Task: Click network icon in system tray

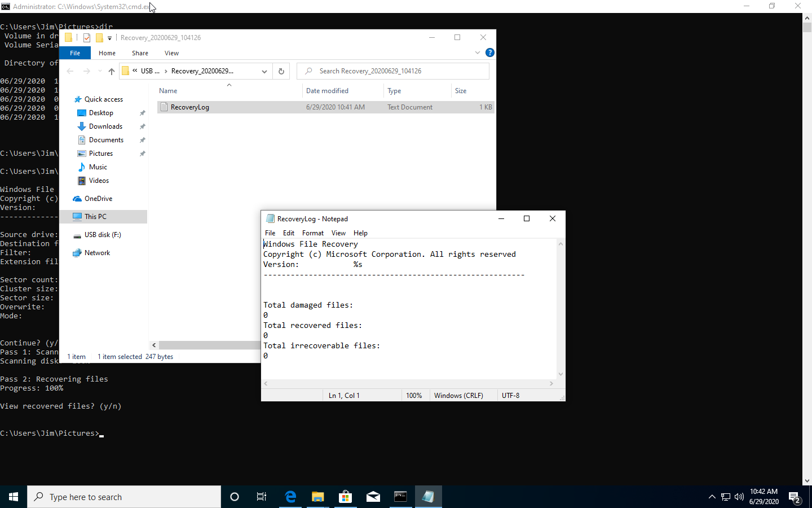Action: 726,497
